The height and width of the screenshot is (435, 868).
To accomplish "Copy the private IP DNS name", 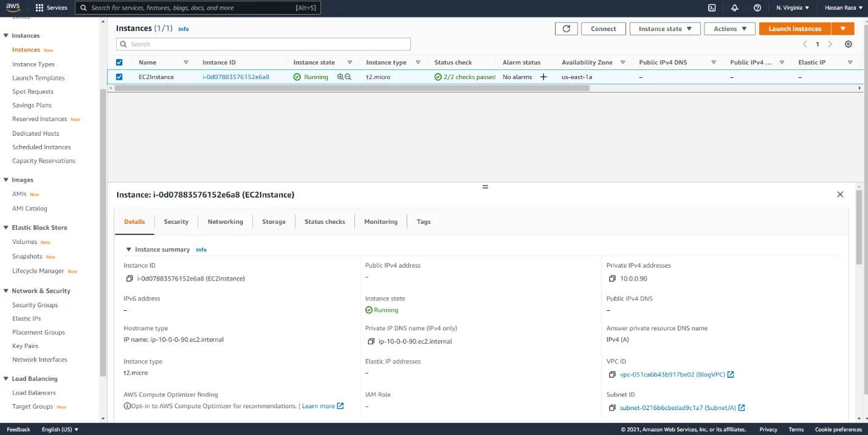I will click(371, 341).
